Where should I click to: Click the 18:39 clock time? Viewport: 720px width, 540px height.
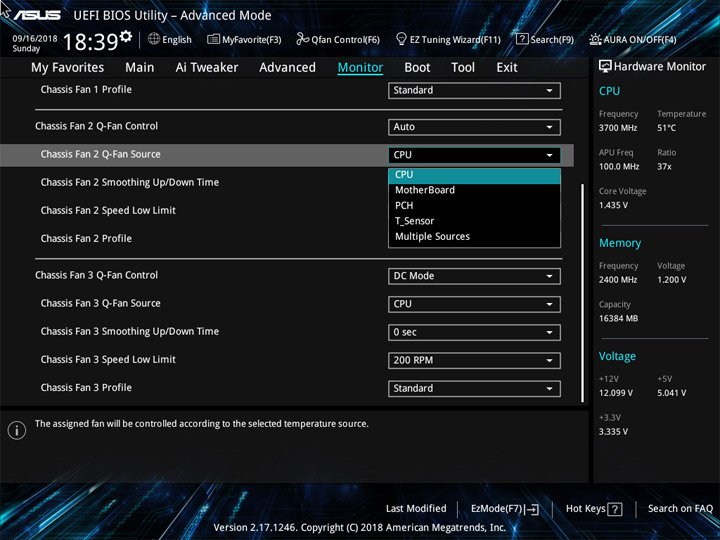(x=90, y=42)
